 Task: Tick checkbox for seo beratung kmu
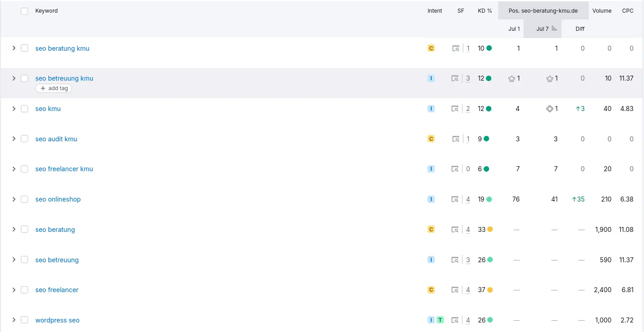tap(24, 48)
